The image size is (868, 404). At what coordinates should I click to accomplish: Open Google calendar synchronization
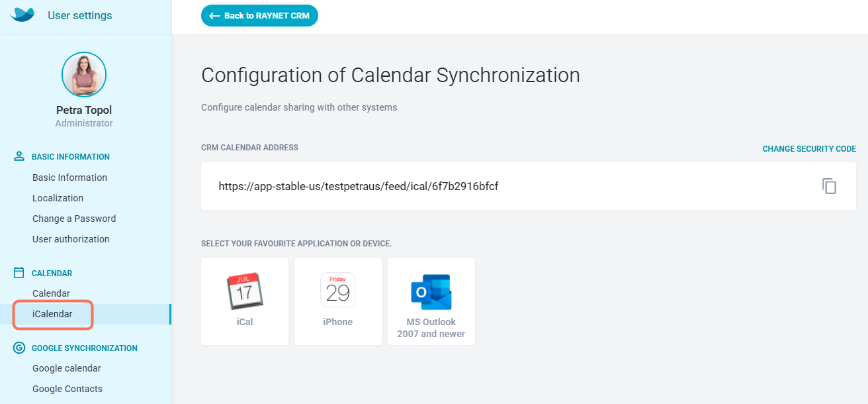(67, 368)
